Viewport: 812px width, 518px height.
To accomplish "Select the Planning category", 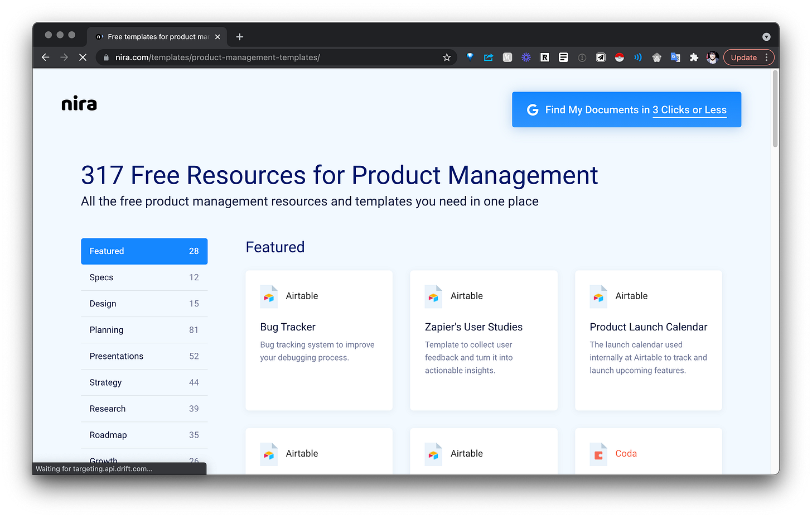I will (x=144, y=330).
